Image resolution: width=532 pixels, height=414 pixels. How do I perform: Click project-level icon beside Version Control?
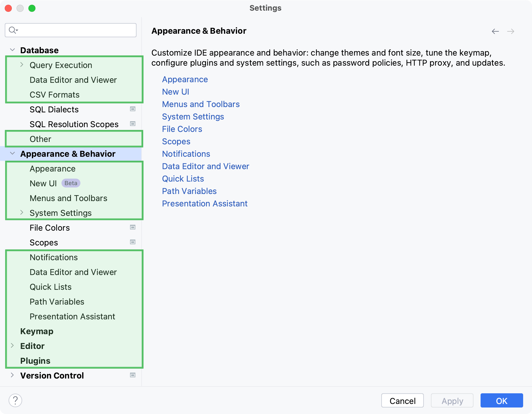[133, 375]
